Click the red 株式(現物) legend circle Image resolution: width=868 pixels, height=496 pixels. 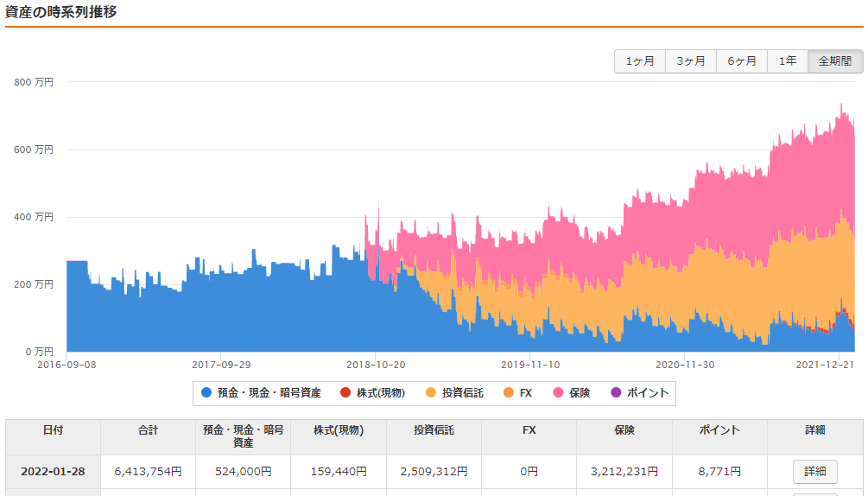pyautogui.click(x=345, y=392)
